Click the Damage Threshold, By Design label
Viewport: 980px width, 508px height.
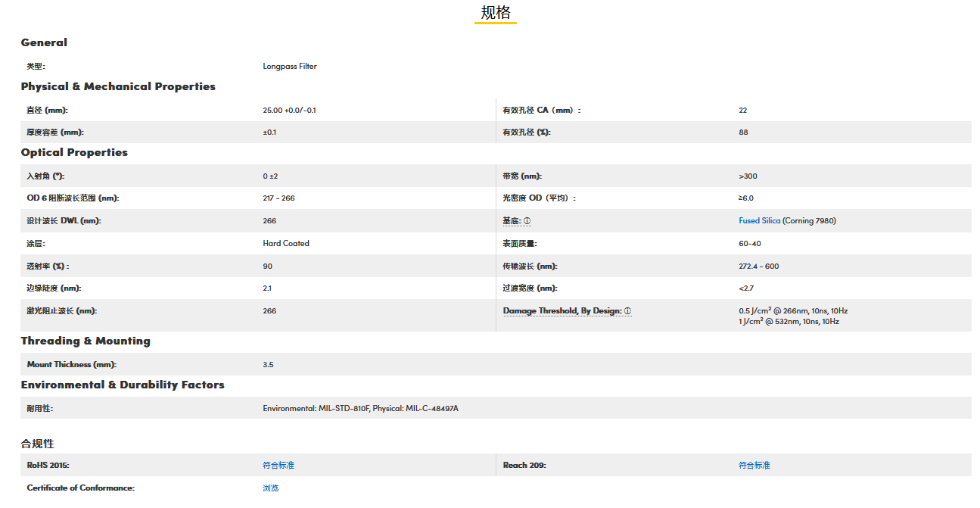562,311
